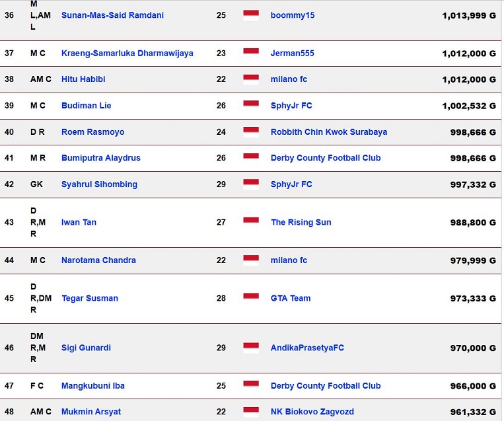This screenshot has height=421, width=504.
Task: Open SphyJr FC in Syahrul Sihombing row
Action: pos(291,184)
